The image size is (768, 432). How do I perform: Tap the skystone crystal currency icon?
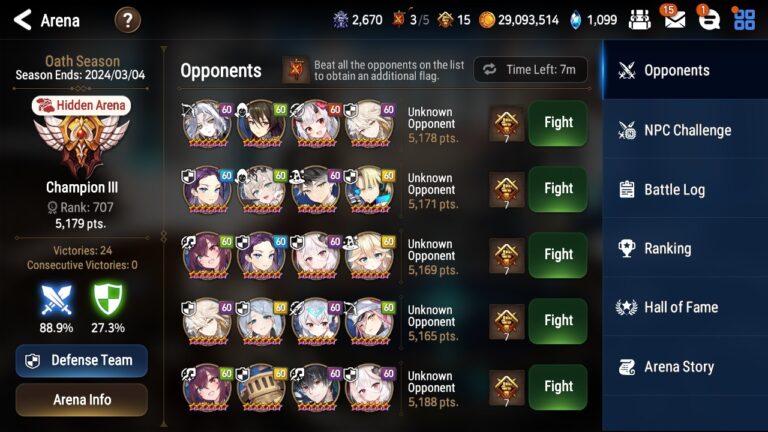coord(576,20)
